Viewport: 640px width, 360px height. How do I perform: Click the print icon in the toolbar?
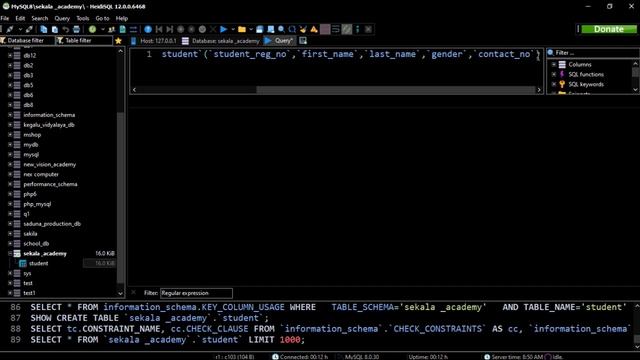[x=76, y=29]
